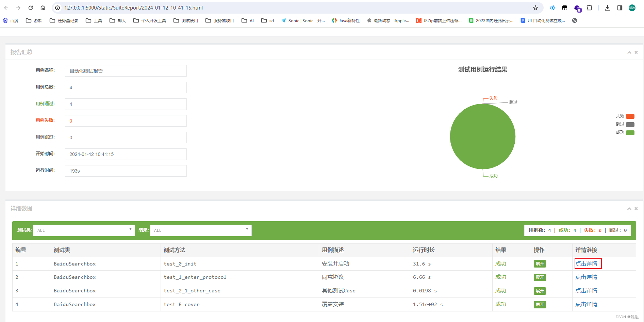Open the AI bookmarks folder

pyautogui.click(x=248, y=21)
